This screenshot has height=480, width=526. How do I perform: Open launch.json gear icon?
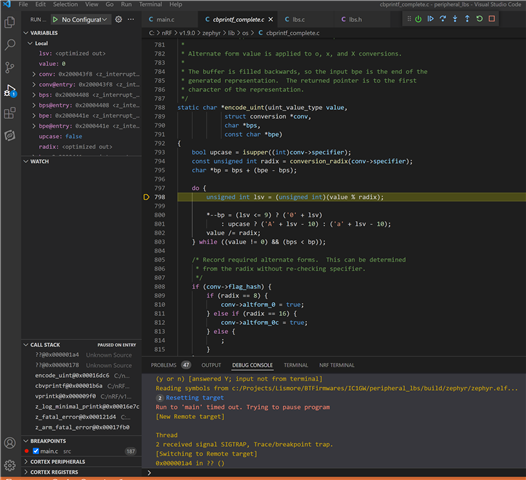[x=118, y=19]
